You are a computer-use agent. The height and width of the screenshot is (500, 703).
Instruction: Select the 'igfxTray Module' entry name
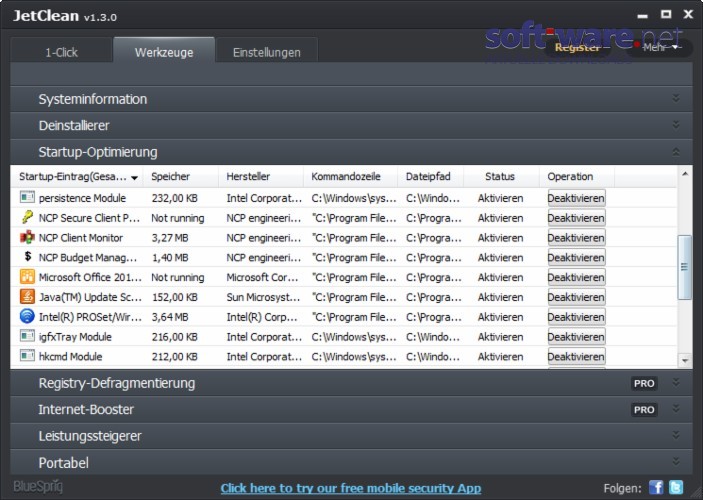tap(75, 337)
